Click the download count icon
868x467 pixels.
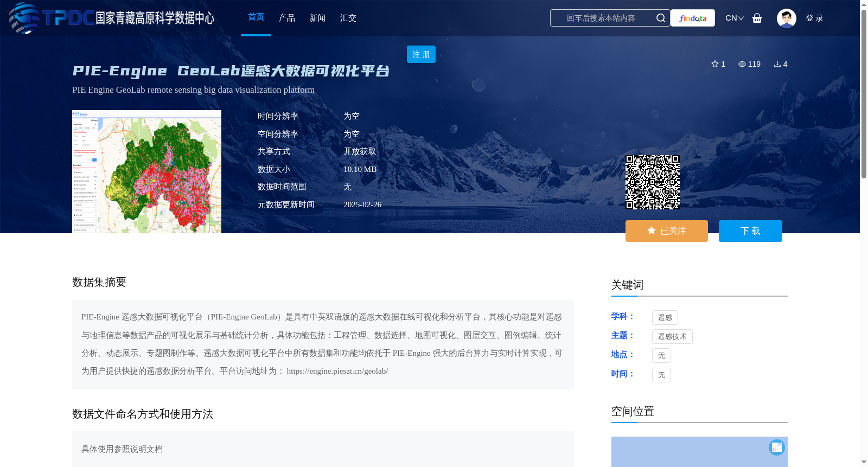777,64
